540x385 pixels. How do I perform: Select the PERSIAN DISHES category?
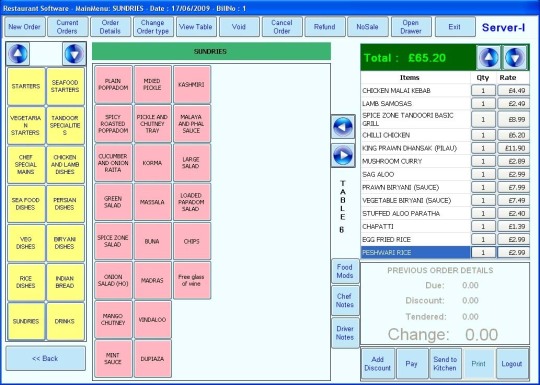(65, 204)
